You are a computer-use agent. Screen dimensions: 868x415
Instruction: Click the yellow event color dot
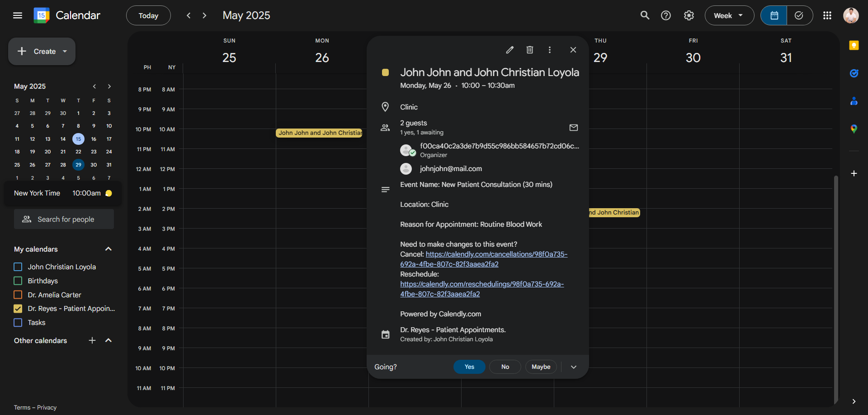pyautogui.click(x=385, y=72)
